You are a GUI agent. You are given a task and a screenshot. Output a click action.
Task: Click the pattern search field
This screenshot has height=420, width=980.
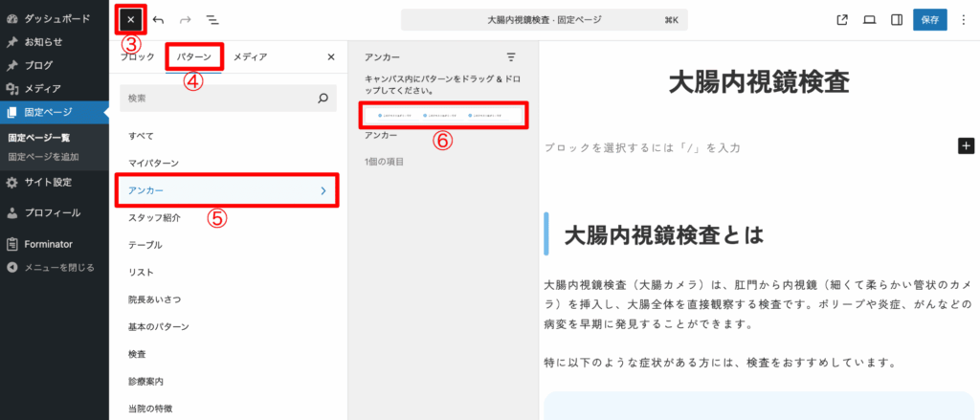(220, 98)
